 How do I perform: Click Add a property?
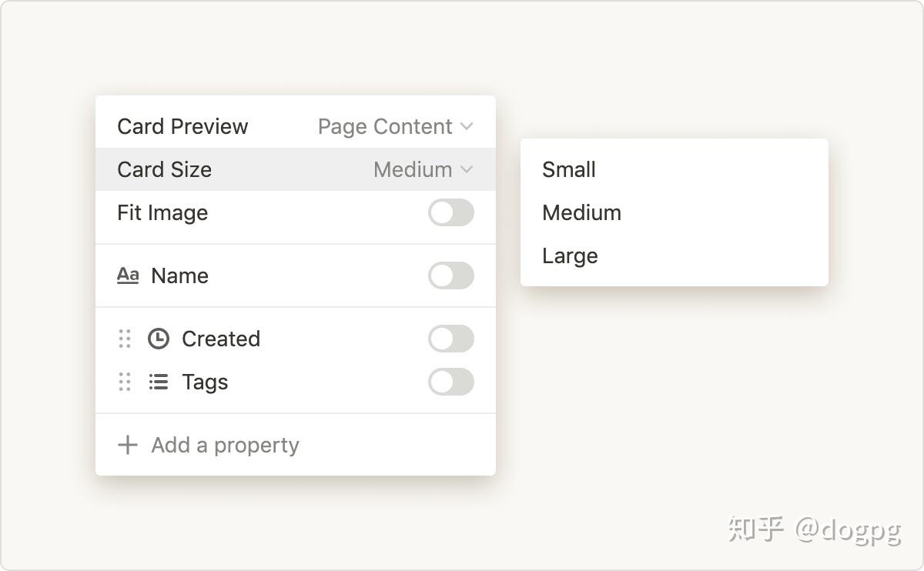click(225, 445)
